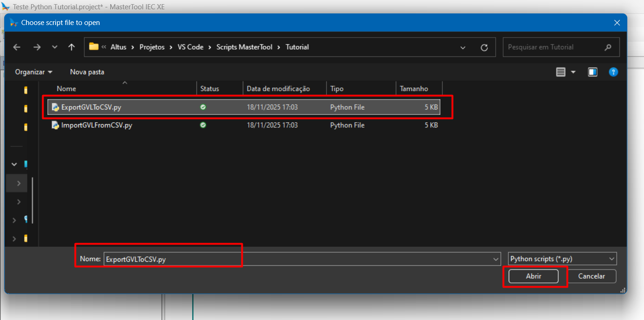The width and height of the screenshot is (644, 320).
Task: Open the help question mark icon
Action: tap(613, 72)
